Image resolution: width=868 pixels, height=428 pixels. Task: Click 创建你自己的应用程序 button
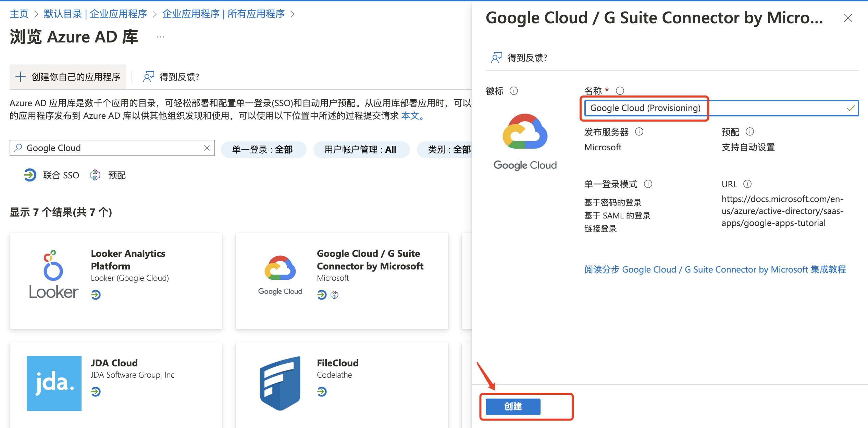68,77
